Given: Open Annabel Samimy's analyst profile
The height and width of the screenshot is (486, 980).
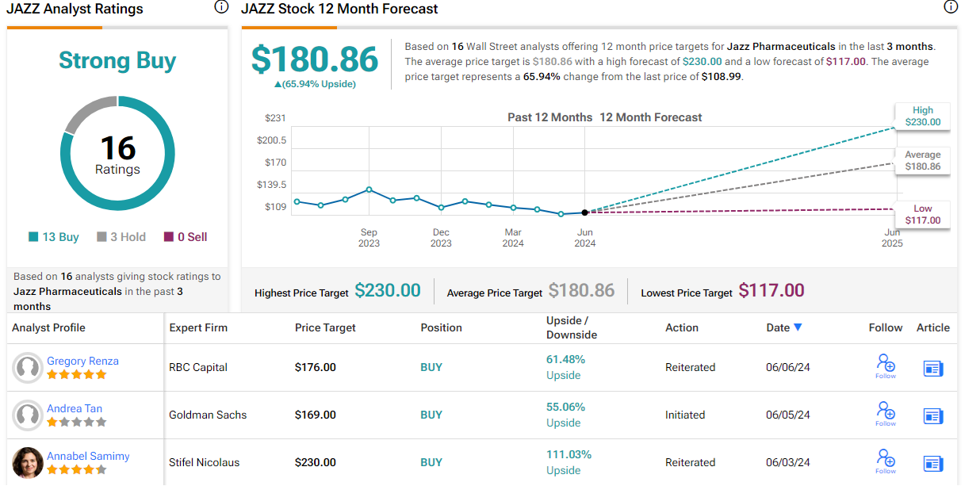Looking at the screenshot, I should click(x=88, y=456).
